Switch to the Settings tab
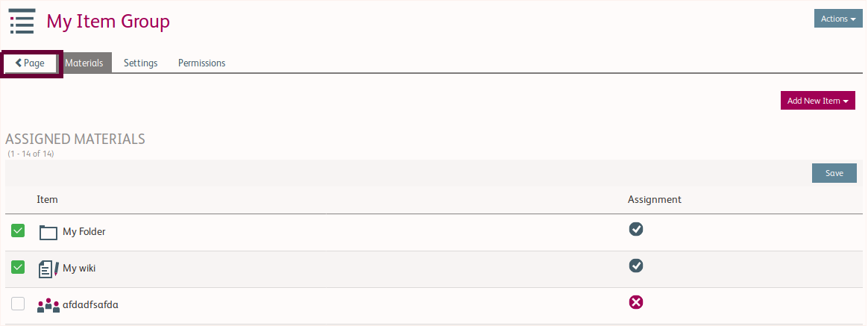Viewport: 868px width, 326px height. tap(140, 63)
